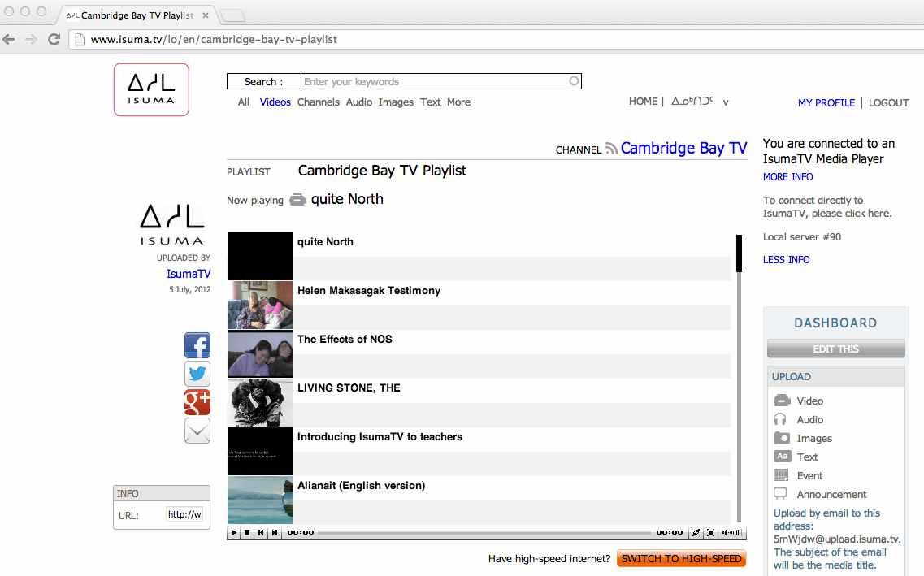Screen dimensions: 924x576
Task: Filter search by Channels
Action: click(x=319, y=102)
